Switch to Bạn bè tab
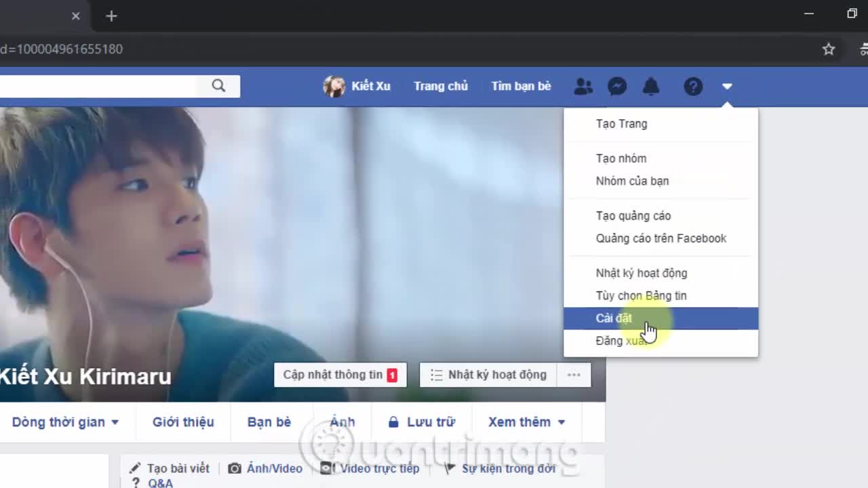This screenshot has width=868, height=488. (269, 422)
